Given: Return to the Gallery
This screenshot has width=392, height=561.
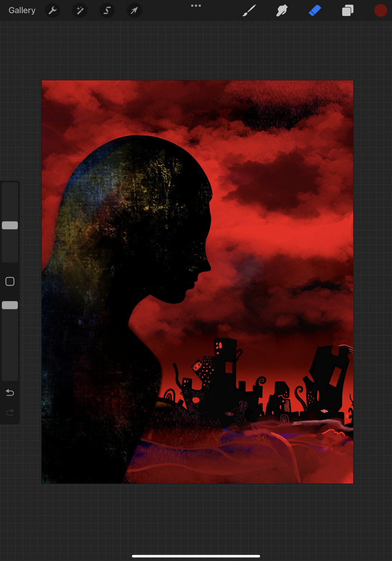Looking at the screenshot, I should coord(22,10).
